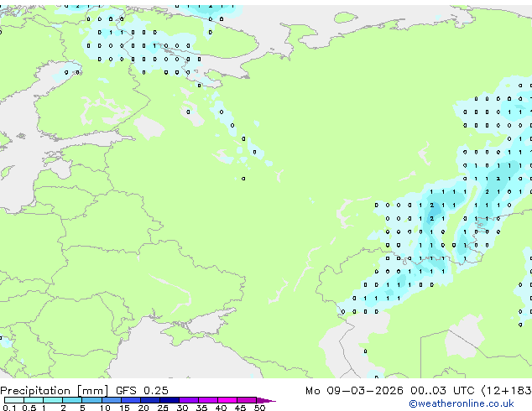
Task: Click the 0.1–0.5 mm lightest cyan legend swatch
Action: click(x=14, y=400)
